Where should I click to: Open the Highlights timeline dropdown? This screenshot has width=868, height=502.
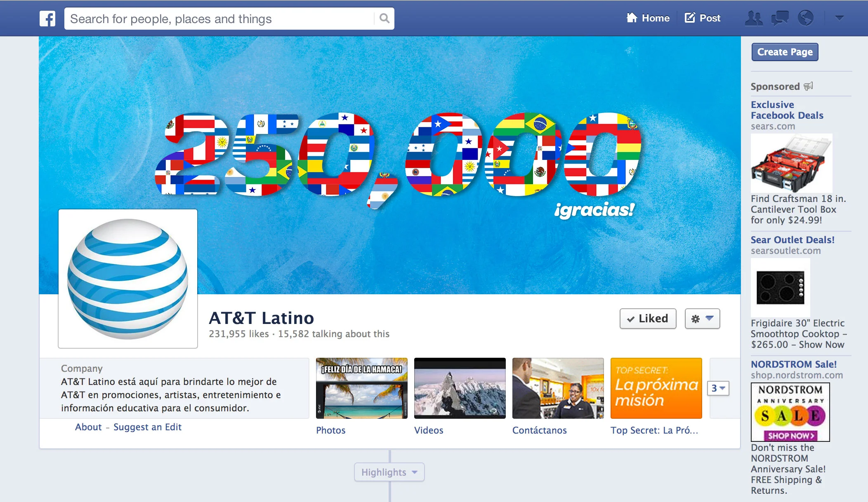coord(389,472)
